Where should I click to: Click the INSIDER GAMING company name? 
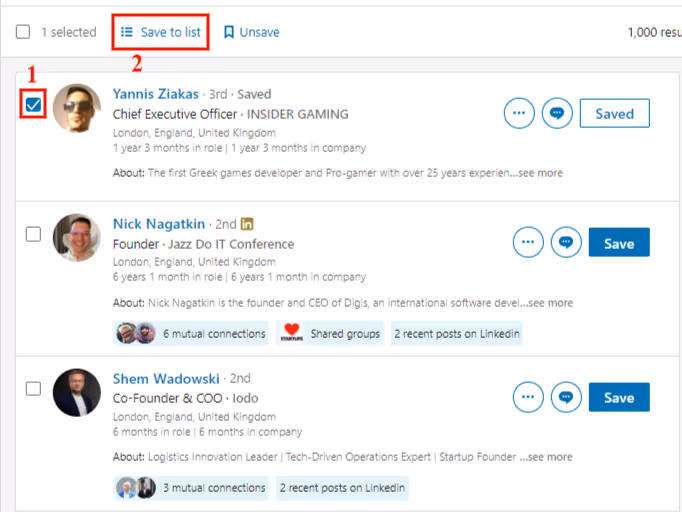point(298,114)
